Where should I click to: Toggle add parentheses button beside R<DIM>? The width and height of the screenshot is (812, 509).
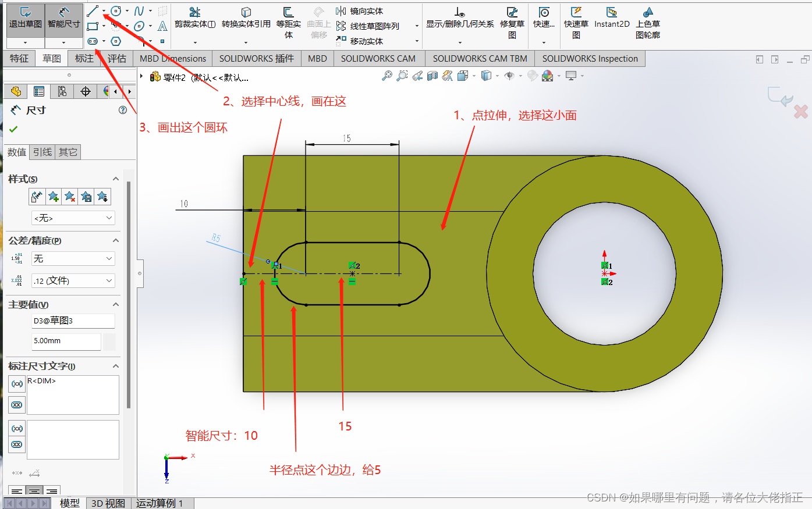(17, 384)
